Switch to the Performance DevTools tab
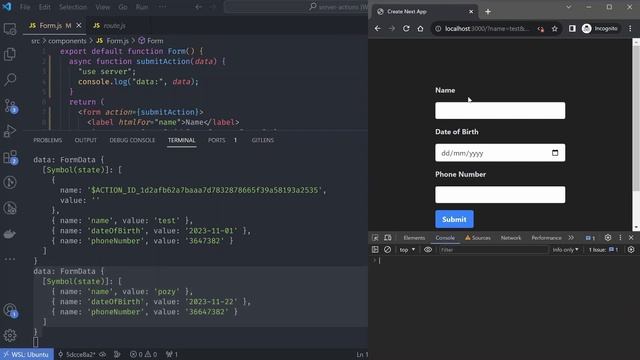The width and height of the screenshot is (640, 360). pos(546,238)
